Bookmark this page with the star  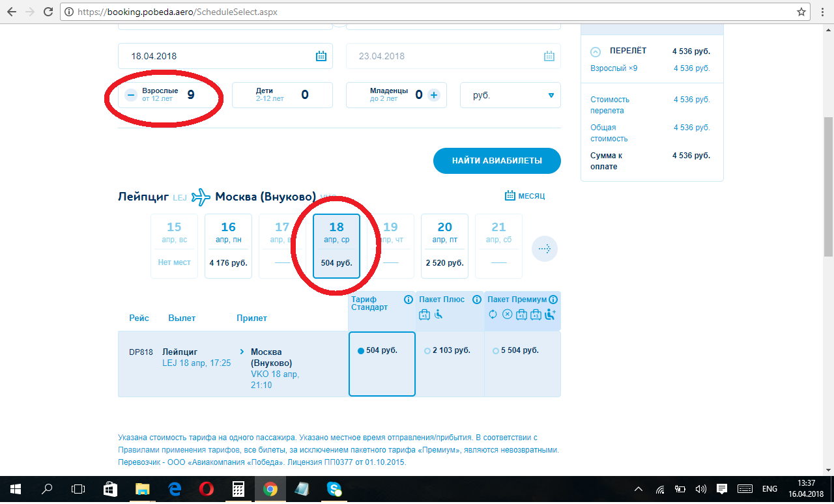pyautogui.click(x=801, y=12)
